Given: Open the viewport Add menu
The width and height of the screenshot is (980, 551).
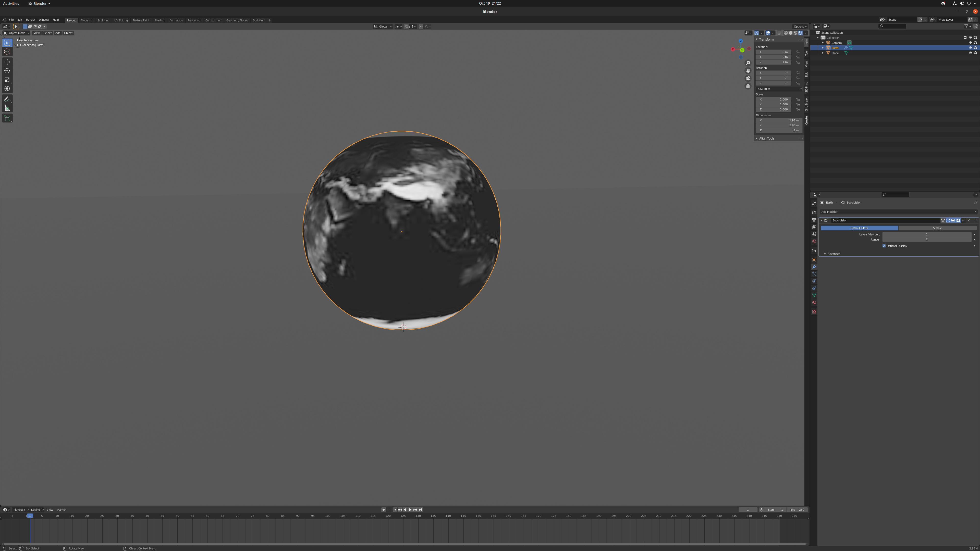Looking at the screenshot, I should coord(57,33).
